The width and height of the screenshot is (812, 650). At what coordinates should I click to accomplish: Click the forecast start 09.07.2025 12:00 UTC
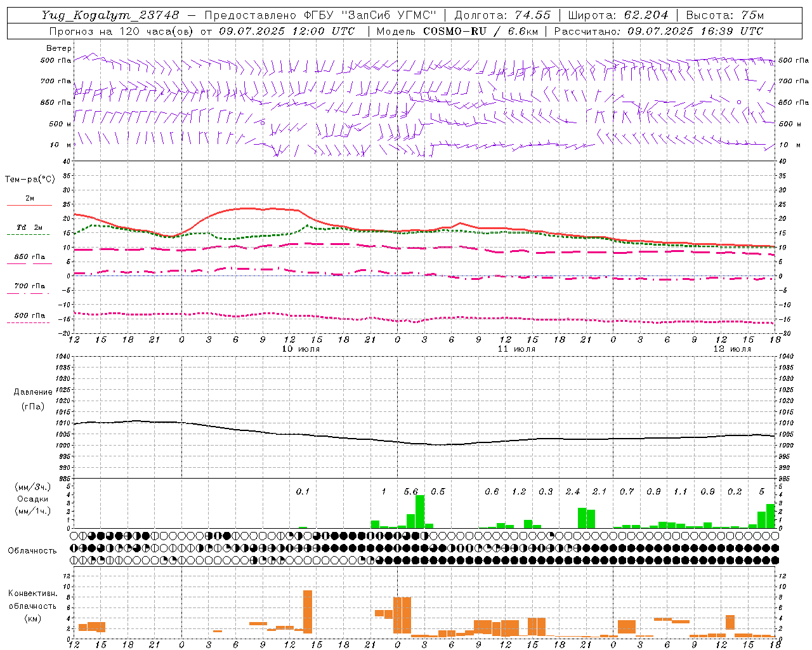pyautogui.click(x=287, y=31)
